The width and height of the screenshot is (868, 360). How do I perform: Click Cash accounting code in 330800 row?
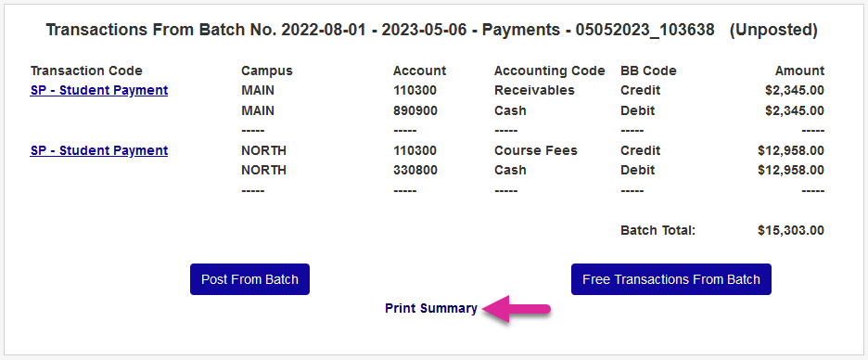pos(510,171)
